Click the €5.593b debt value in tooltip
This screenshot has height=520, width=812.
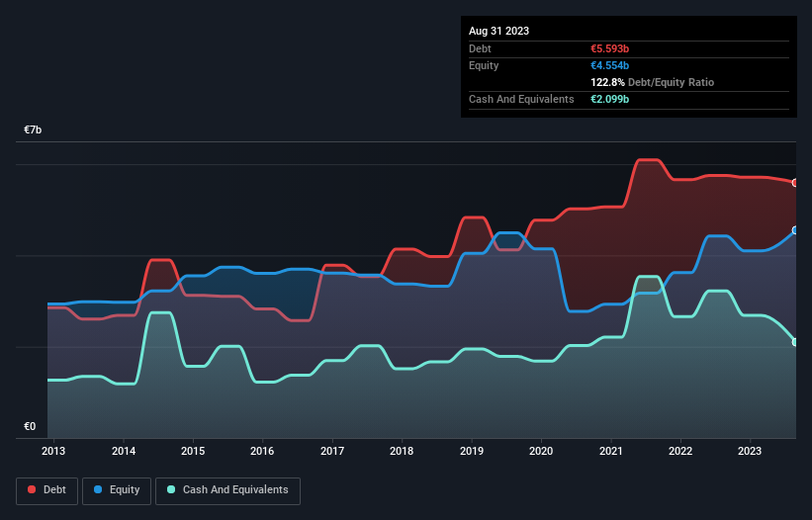click(x=610, y=48)
